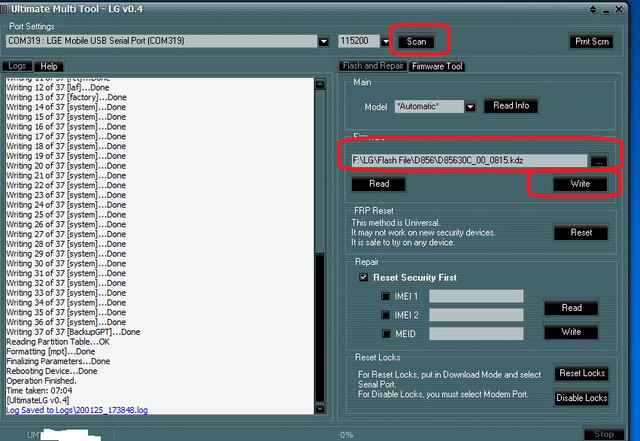
Task: Enable the IMEI 1 checkbox
Action: [x=385, y=296]
